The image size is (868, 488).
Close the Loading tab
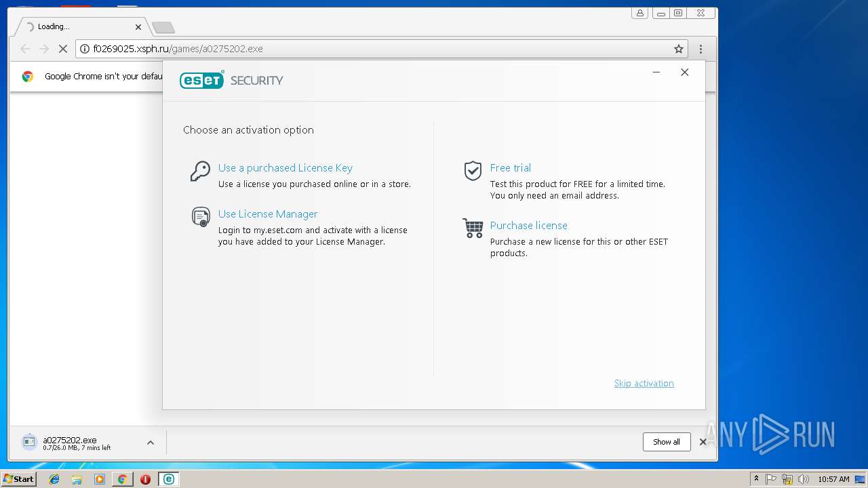[x=138, y=27]
